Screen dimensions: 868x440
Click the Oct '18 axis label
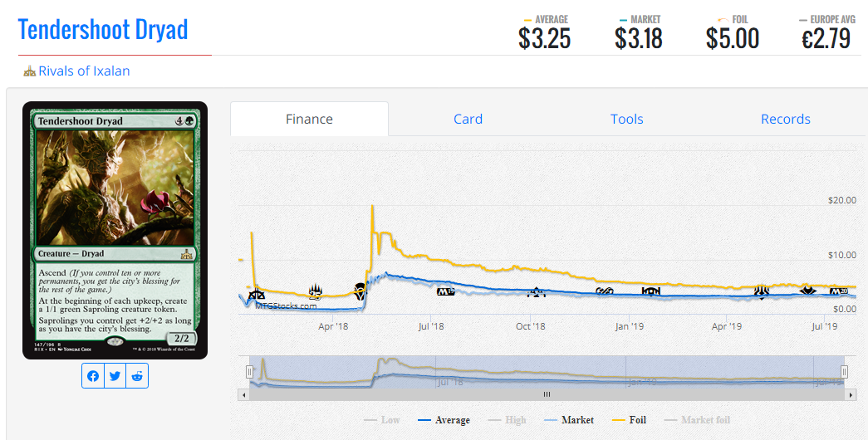pyautogui.click(x=530, y=326)
